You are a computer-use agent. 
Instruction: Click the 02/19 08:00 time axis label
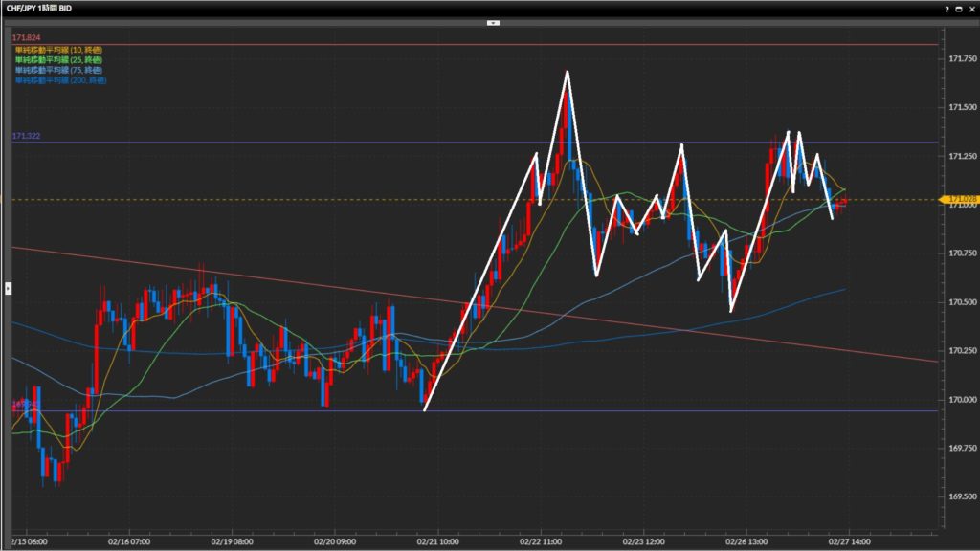[231, 540]
